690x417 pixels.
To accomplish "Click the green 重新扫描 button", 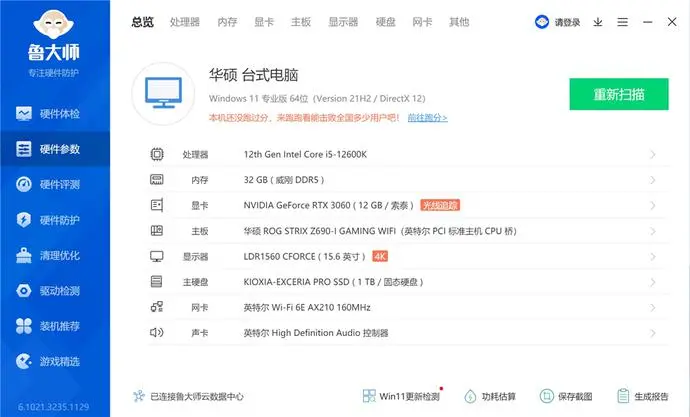I will [x=619, y=94].
